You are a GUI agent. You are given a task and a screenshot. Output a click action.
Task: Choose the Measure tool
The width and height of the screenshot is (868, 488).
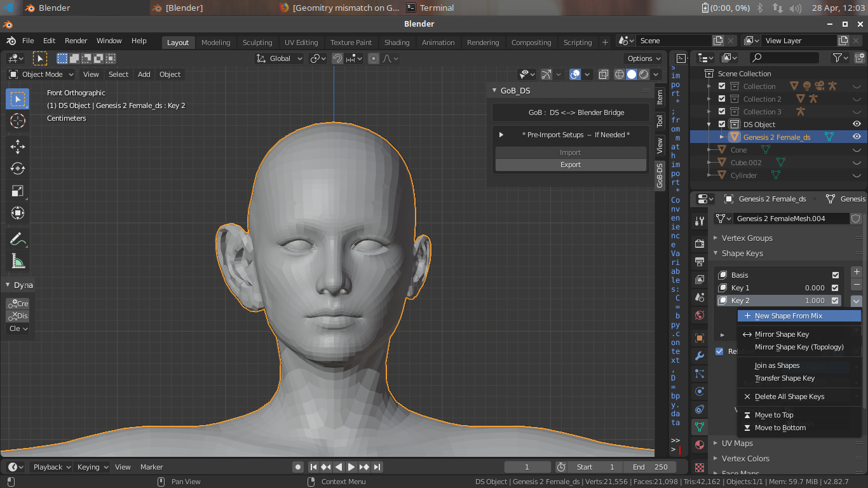click(x=18, y=261)
